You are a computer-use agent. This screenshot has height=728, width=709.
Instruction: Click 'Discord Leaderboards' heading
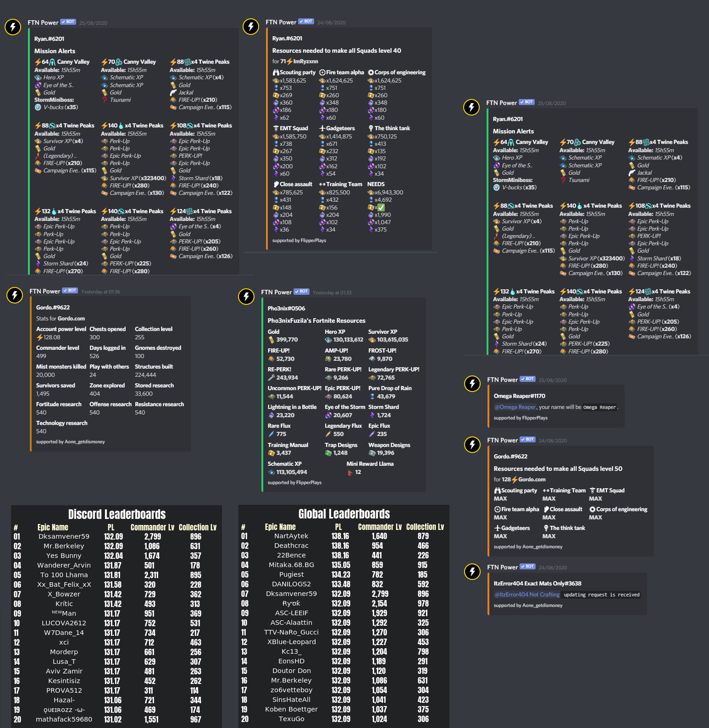coord(117,514)
